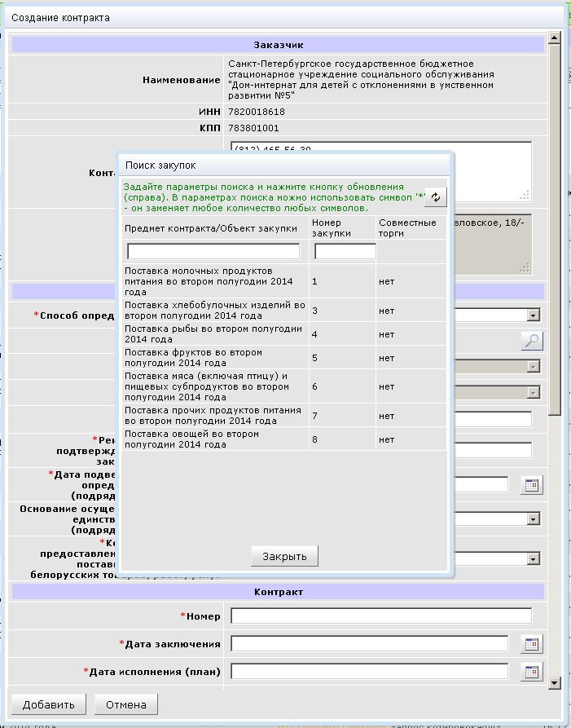Open the first disabled dropdown under the magnifier
571x728 pixels.
(534, 367)
